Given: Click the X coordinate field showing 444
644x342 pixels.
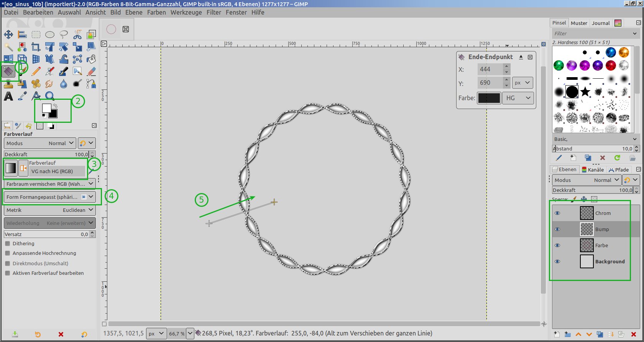Looking at the screenshot, I should pos(490,69).
